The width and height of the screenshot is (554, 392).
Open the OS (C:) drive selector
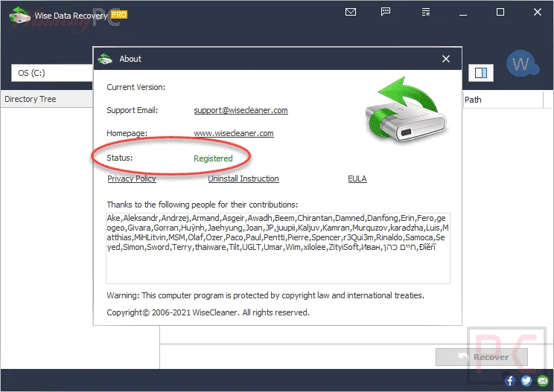tap(52, 73)
